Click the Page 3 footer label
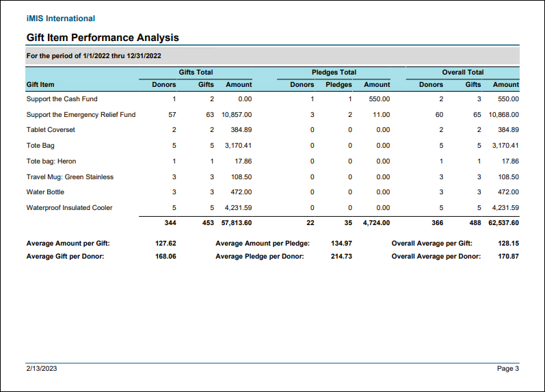This screenshot has height=392, width=545. click(508, 369)
